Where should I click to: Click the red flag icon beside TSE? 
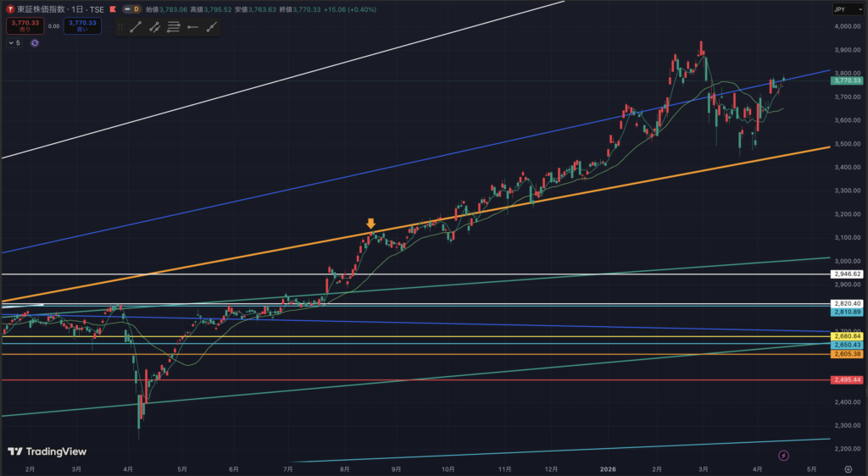click(x=112, y=8)
